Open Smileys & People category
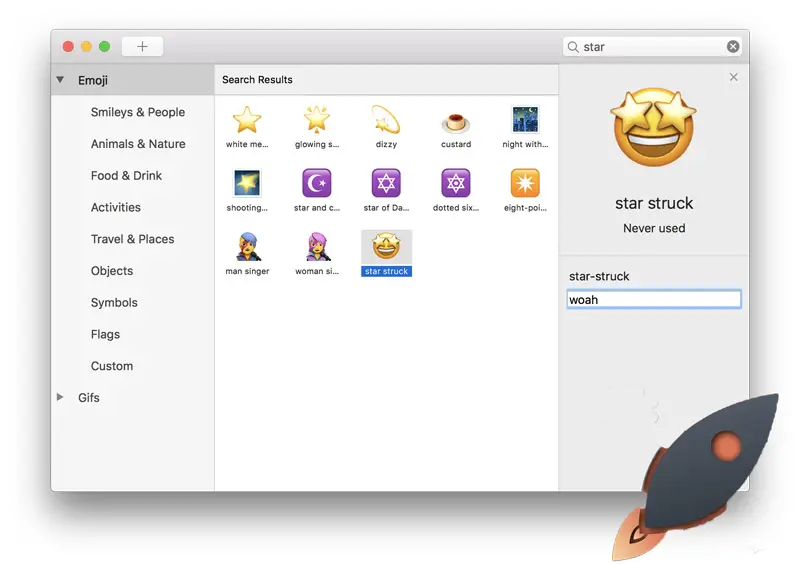Viewport: 800px width, 564px height. 138,112
